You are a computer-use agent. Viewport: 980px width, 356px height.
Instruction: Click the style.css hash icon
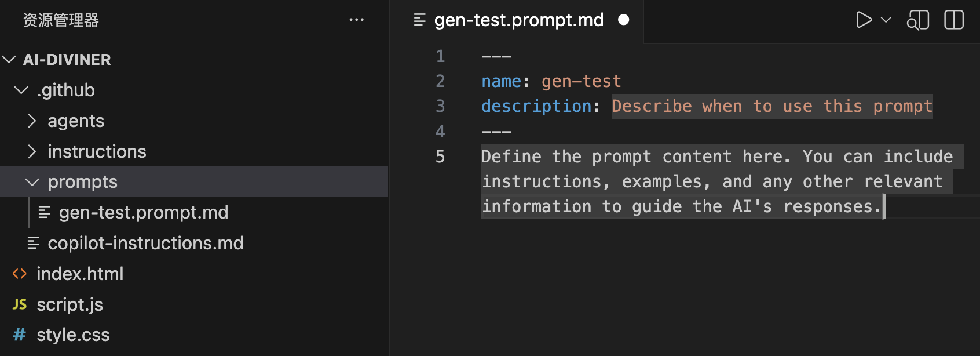20,335
